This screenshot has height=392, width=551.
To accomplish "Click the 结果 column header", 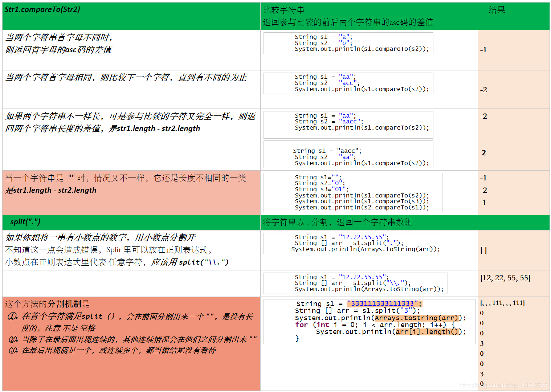I will pos(497,10).
